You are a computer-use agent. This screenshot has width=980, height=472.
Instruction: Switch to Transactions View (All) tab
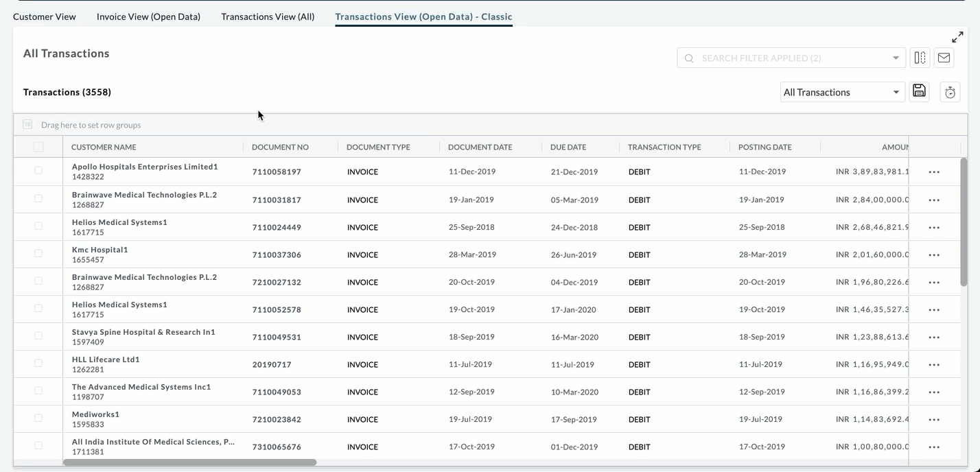pyautogui.click(x=268, y=16)
